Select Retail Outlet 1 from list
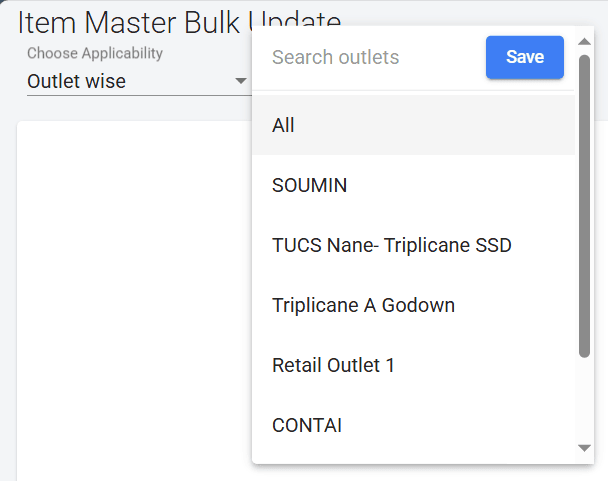The width and height of the screenshot is (608, 481). (x=333, y=365)
